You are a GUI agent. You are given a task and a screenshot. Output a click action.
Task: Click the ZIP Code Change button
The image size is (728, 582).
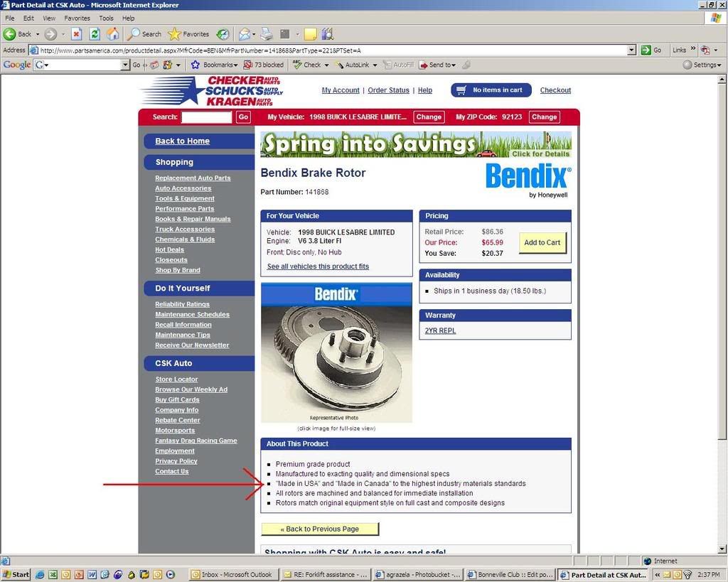(544, 117)
